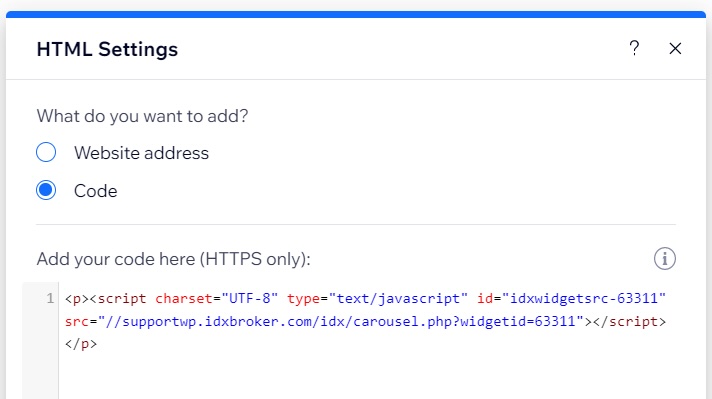Click the Code option label
This screenshot has height=399, width=712.
tap(96, 191)
